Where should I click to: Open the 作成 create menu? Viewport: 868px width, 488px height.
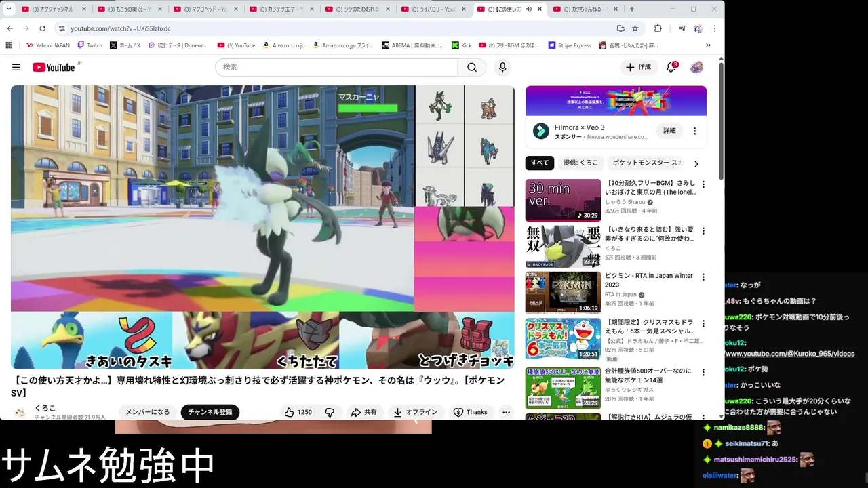(x=638, y=67)
